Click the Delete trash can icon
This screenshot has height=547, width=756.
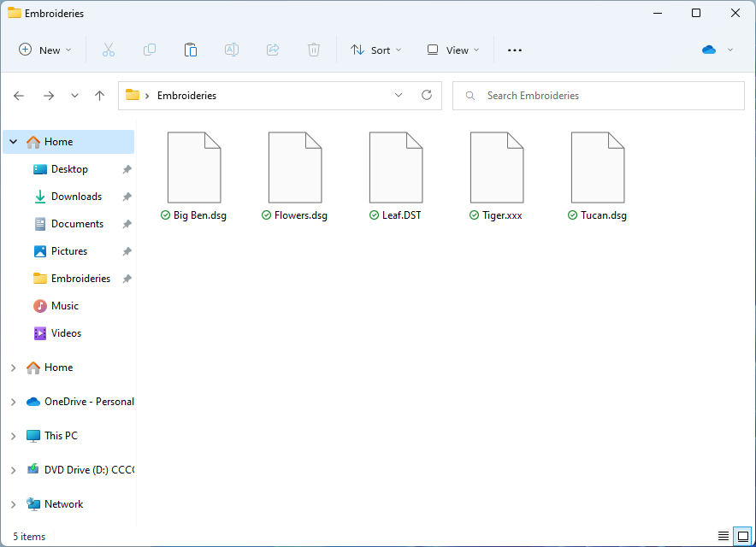point(314,50)
